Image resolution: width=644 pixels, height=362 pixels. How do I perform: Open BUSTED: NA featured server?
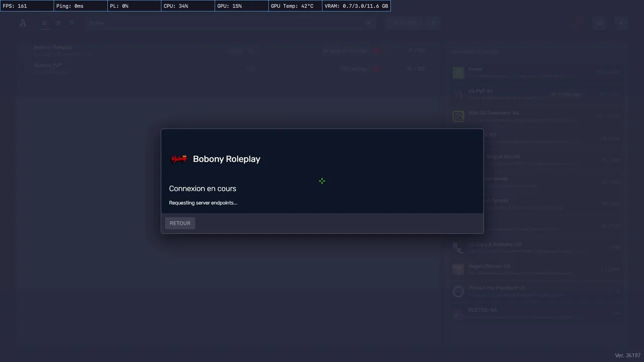[x=537, y=313]
